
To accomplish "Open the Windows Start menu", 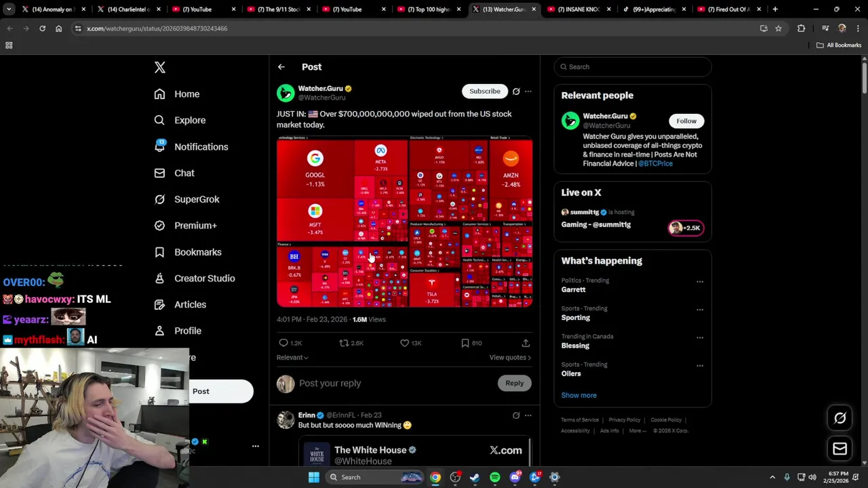I will (313, 477).
